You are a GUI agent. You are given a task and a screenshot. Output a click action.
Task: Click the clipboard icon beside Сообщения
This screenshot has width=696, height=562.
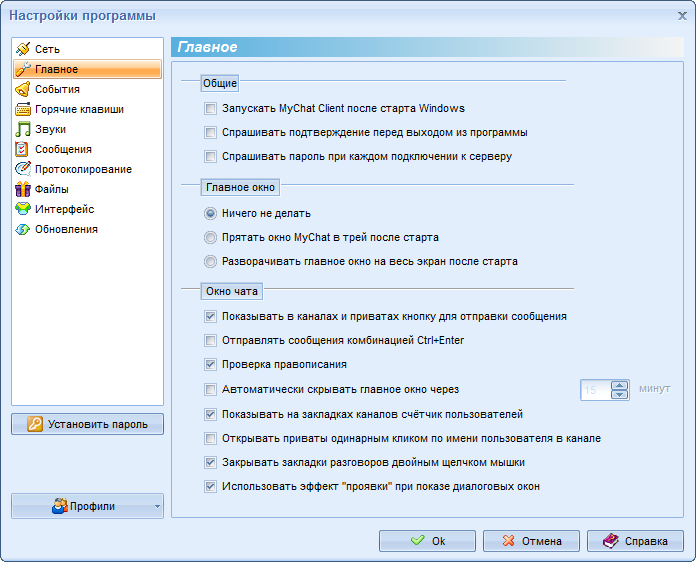coord(22,149)
